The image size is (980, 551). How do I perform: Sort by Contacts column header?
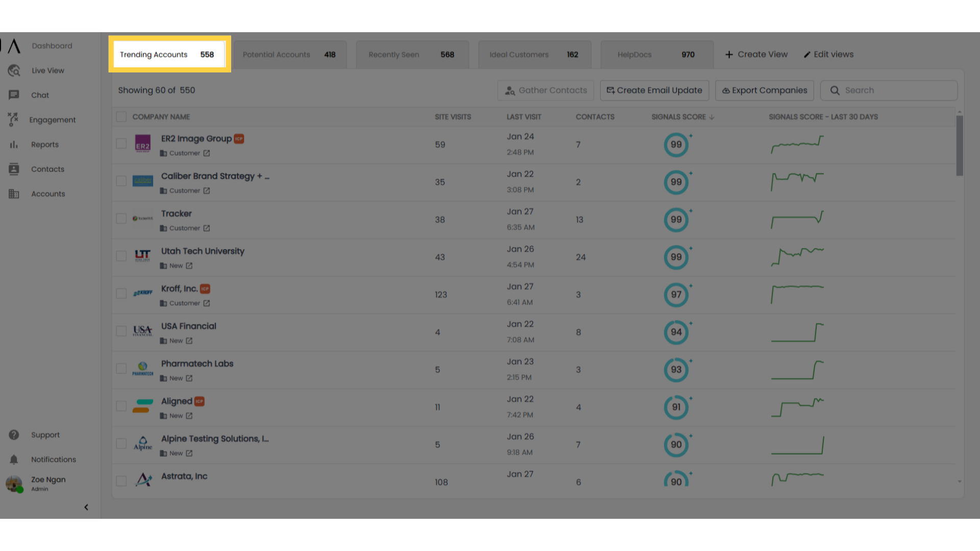click(595, 117)
